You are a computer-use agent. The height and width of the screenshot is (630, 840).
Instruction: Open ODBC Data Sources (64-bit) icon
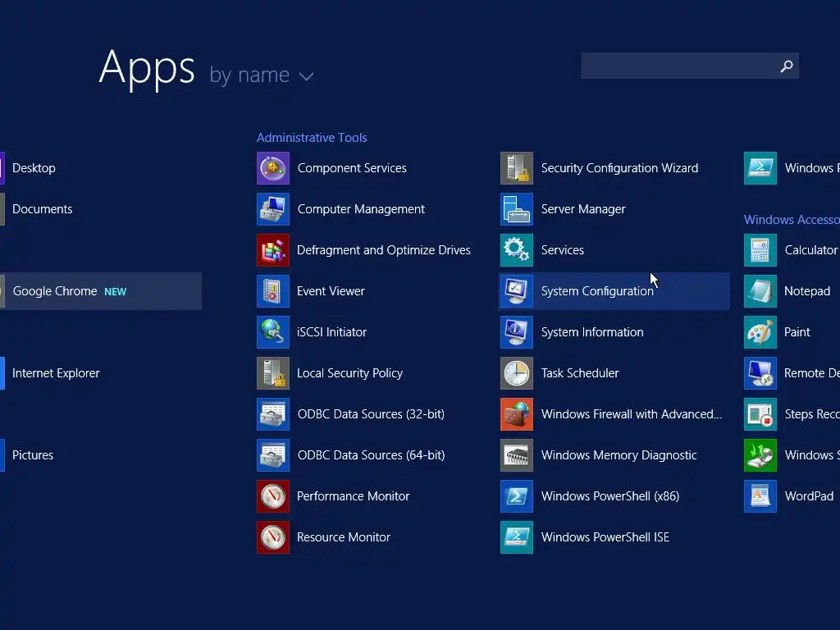[x=273, y=455]
